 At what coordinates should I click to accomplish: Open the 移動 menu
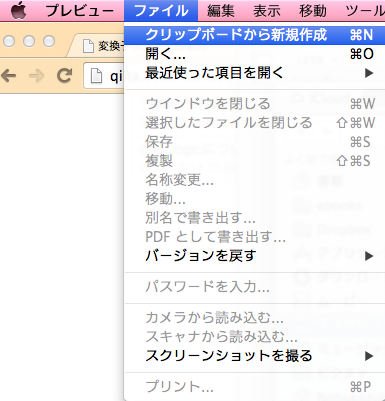click(x=313, y=11)
